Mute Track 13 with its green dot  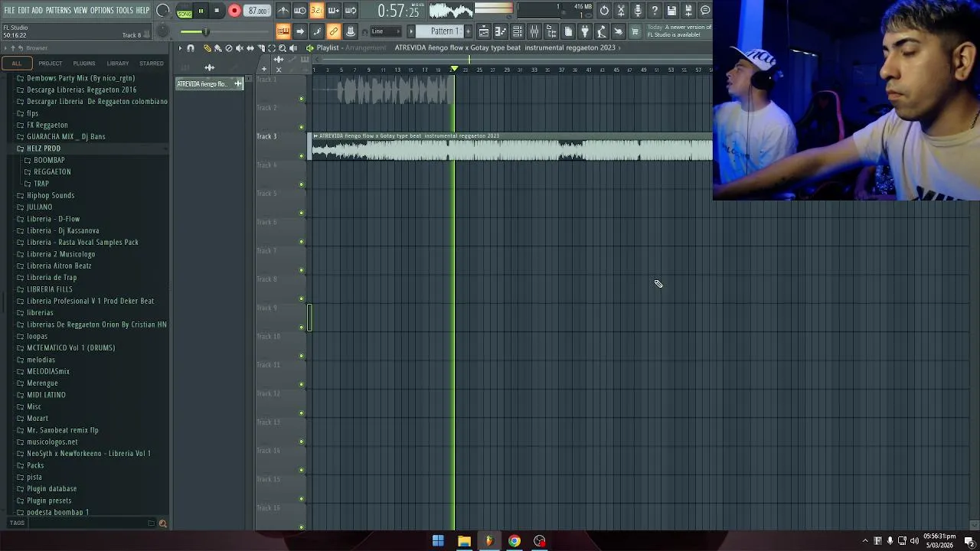coord(302,442)
